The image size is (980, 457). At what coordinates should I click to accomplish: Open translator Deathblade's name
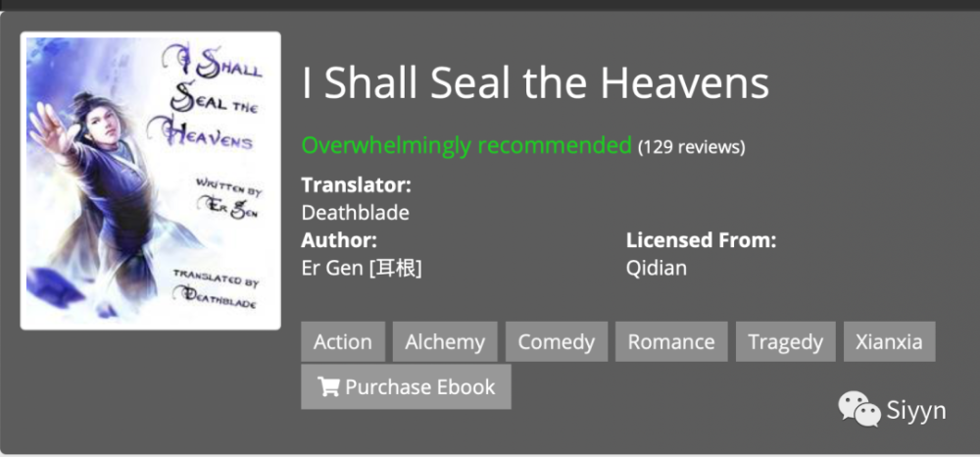pyautogui.click(x=355, y=213)
